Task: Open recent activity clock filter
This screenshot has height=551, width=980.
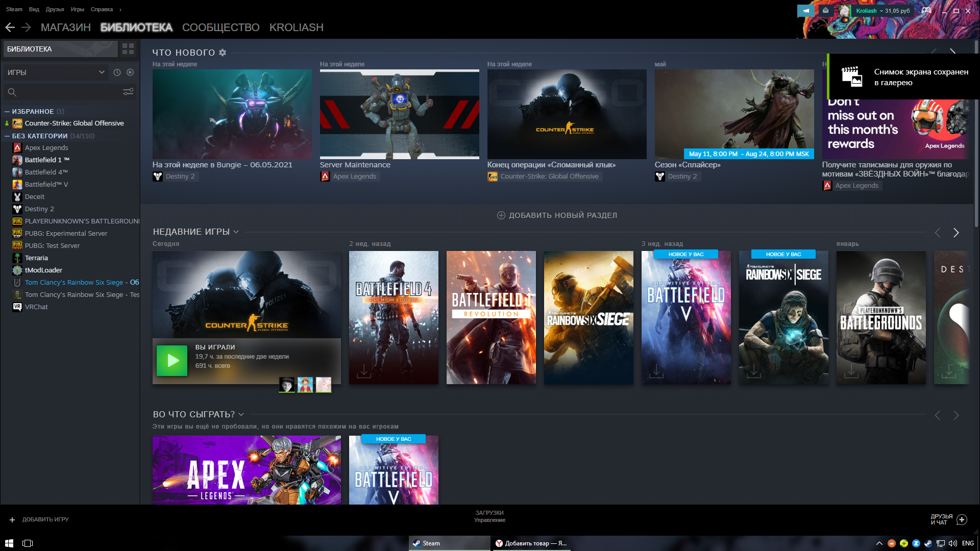Action: pos(117,72)
